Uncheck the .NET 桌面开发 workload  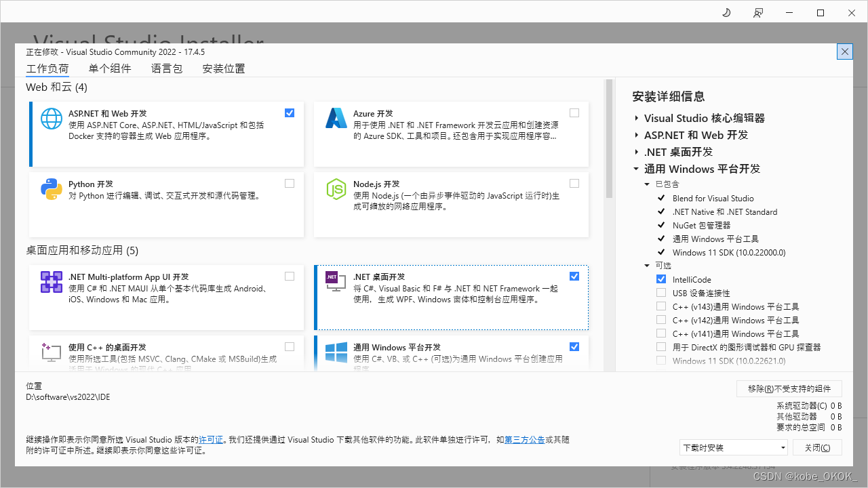coord(574,276)
